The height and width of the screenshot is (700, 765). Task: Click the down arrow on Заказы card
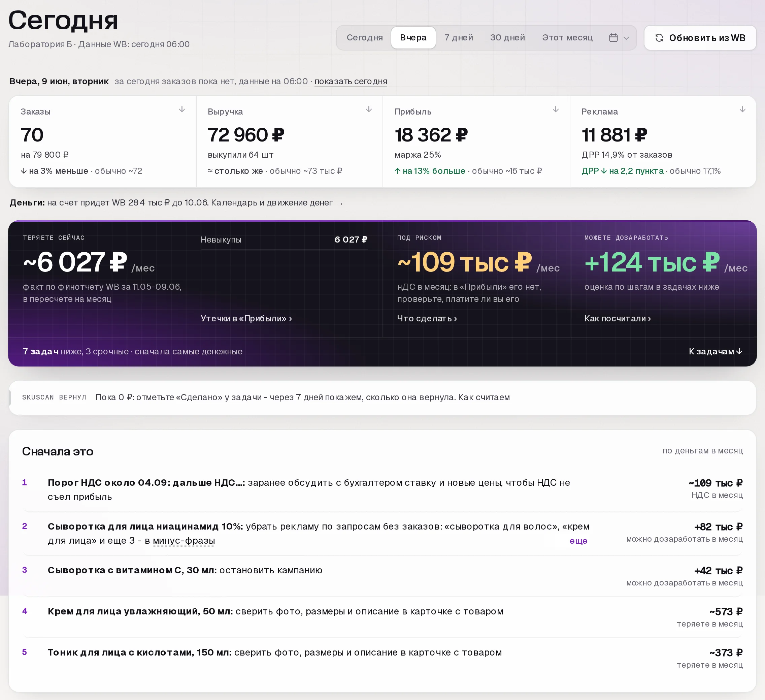182,109
